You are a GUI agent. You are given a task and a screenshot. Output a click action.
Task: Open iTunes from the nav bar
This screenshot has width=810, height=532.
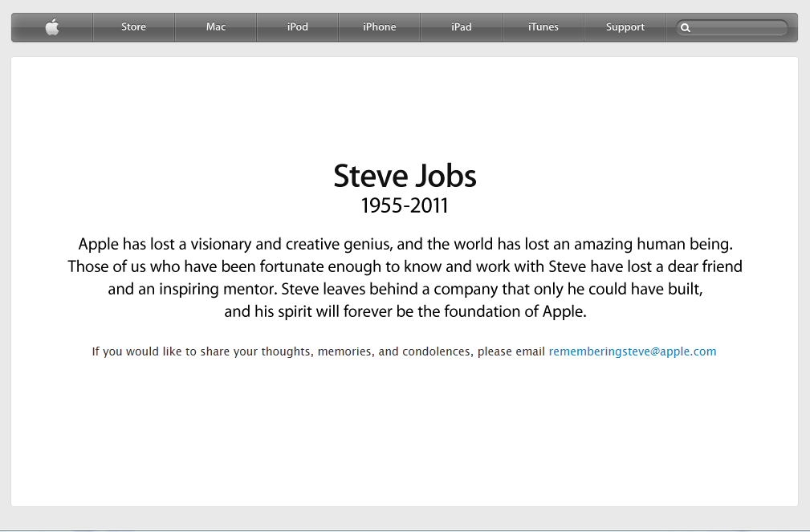(x=543, y=26)
